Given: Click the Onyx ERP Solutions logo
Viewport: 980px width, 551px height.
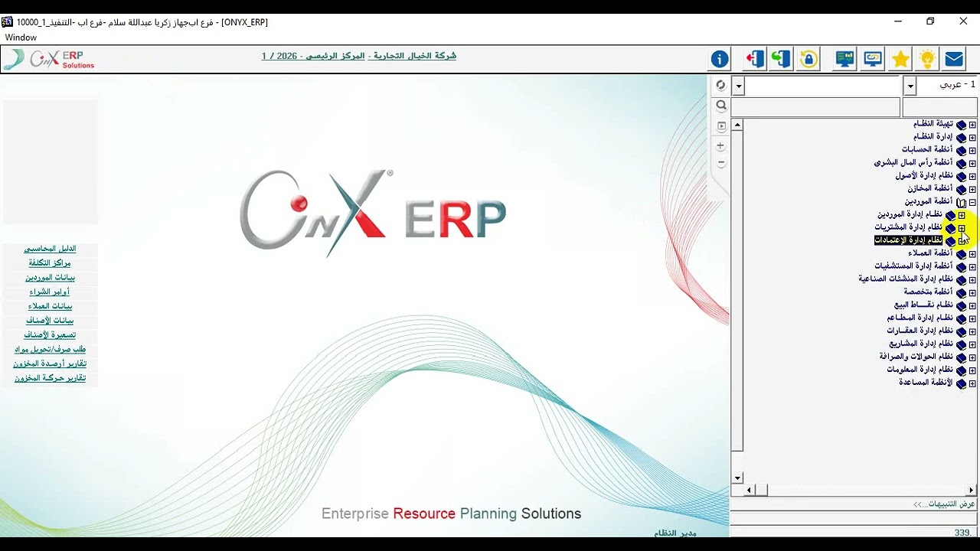Looking at the screenshot, I should click(x=49, y=60).
